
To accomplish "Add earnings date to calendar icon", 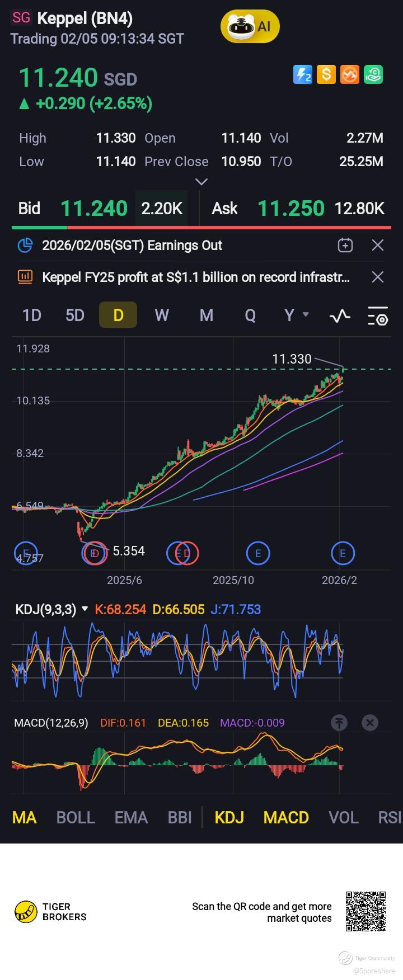I will point(345,245).
